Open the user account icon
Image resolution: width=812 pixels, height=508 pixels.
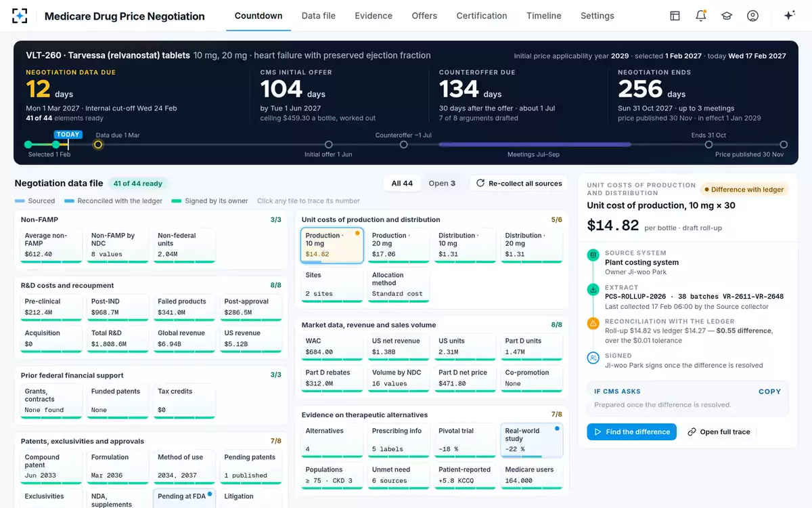tap(752, 16)
